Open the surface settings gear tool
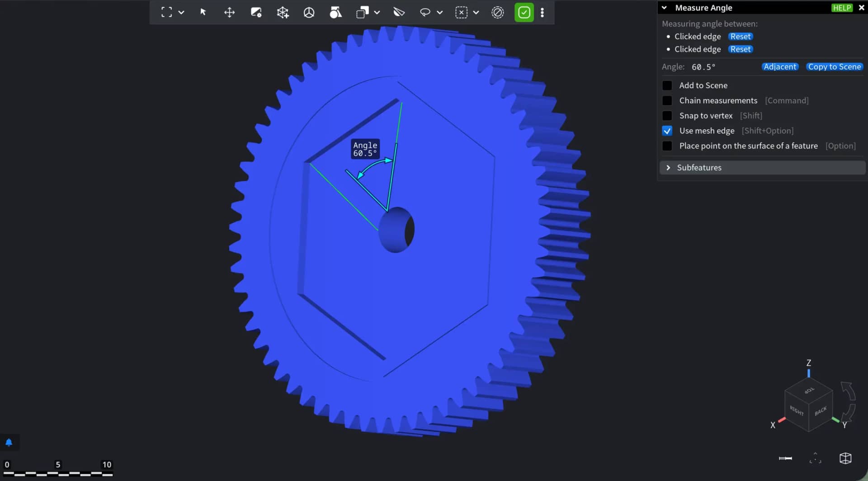This screenshot has height=481, width=868. tap(256, 12)
